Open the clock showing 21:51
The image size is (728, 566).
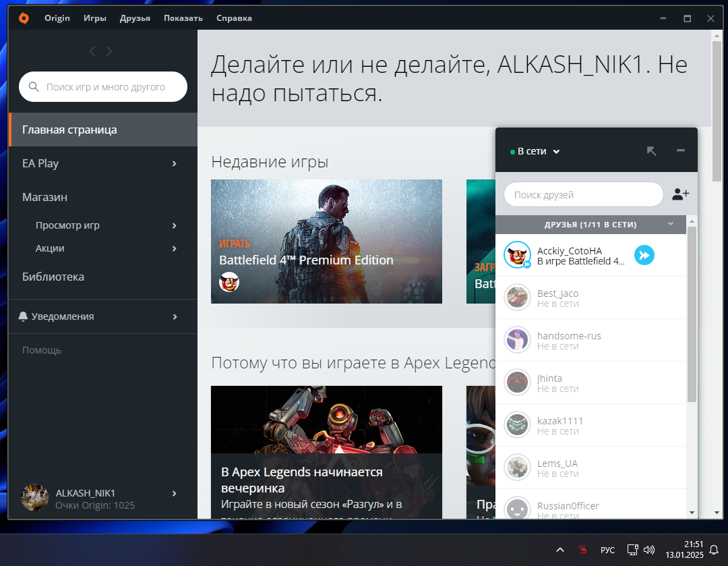tap(684, 550)
